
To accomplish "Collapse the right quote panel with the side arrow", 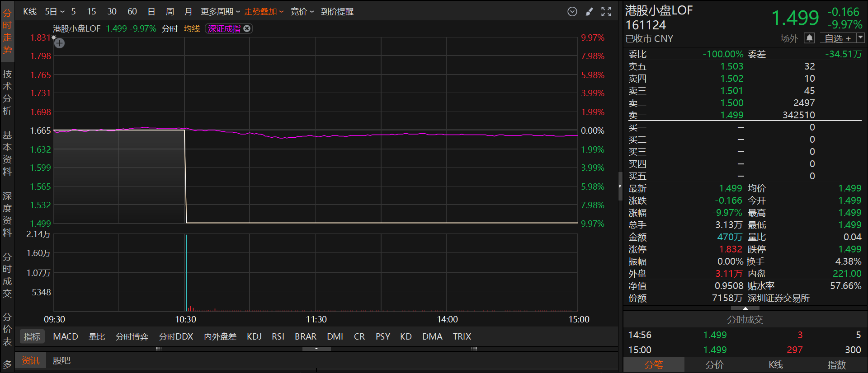I will coord(620,186).
